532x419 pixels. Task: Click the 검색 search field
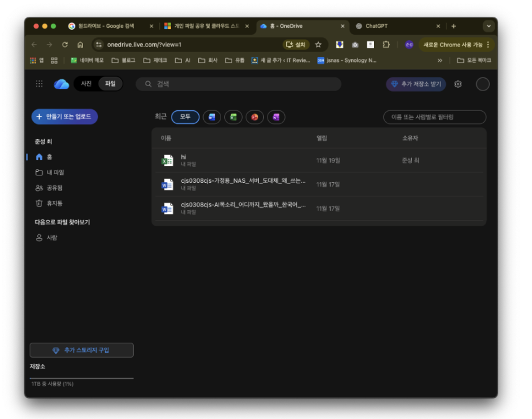click(238, 84)
